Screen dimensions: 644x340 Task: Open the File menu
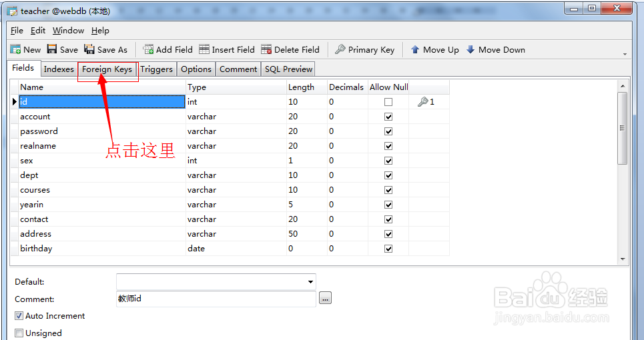point(17,31)
